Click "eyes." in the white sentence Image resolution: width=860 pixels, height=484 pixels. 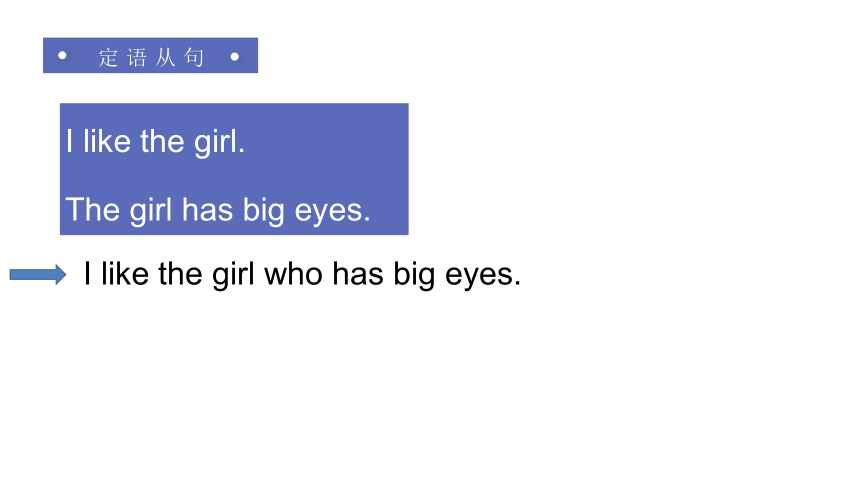point(332,212)
